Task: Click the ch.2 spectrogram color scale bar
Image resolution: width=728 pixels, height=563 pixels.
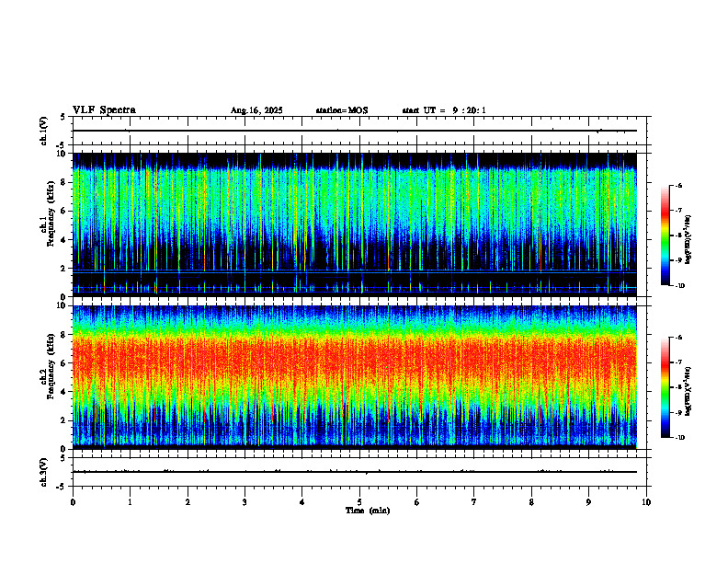Action: click(665, 387)
